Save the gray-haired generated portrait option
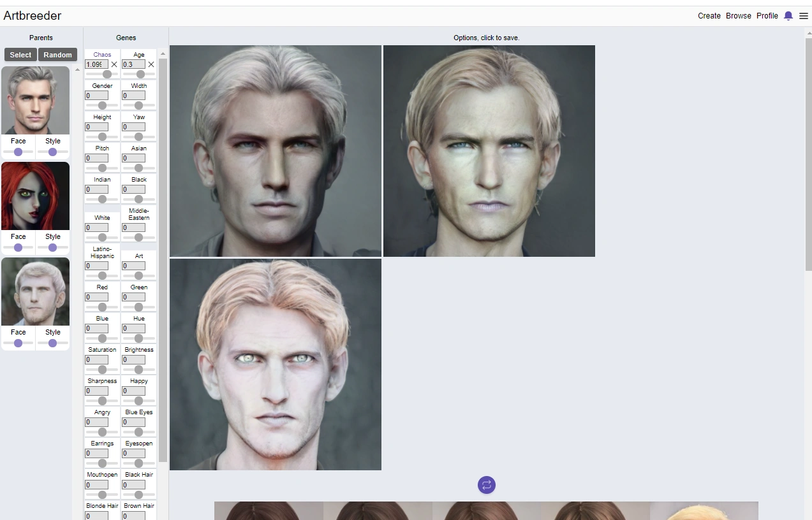 pyautogui.click(x=276, y=151)
